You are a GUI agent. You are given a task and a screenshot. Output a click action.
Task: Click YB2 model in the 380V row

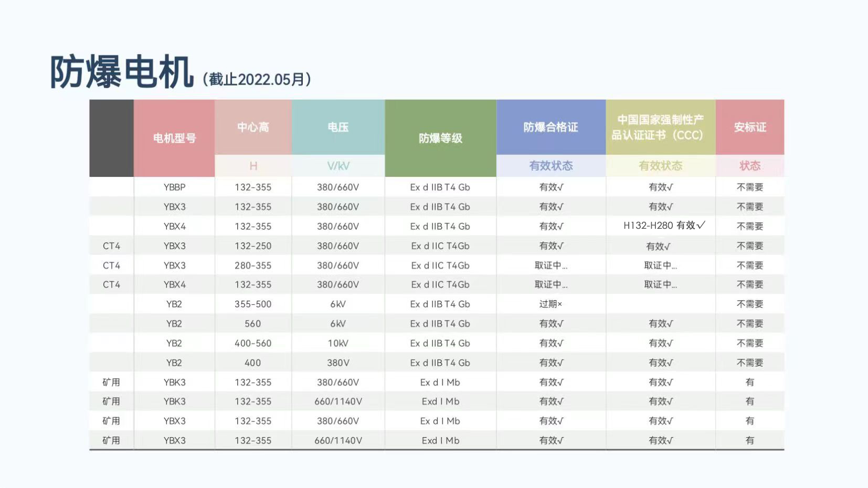pyautogui.click(x=174, y=363)
